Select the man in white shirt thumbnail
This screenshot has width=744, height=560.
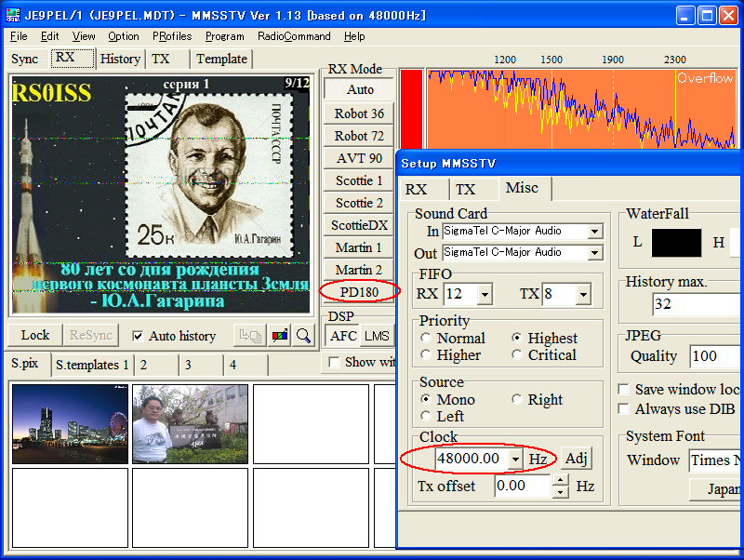click(191, 424)
